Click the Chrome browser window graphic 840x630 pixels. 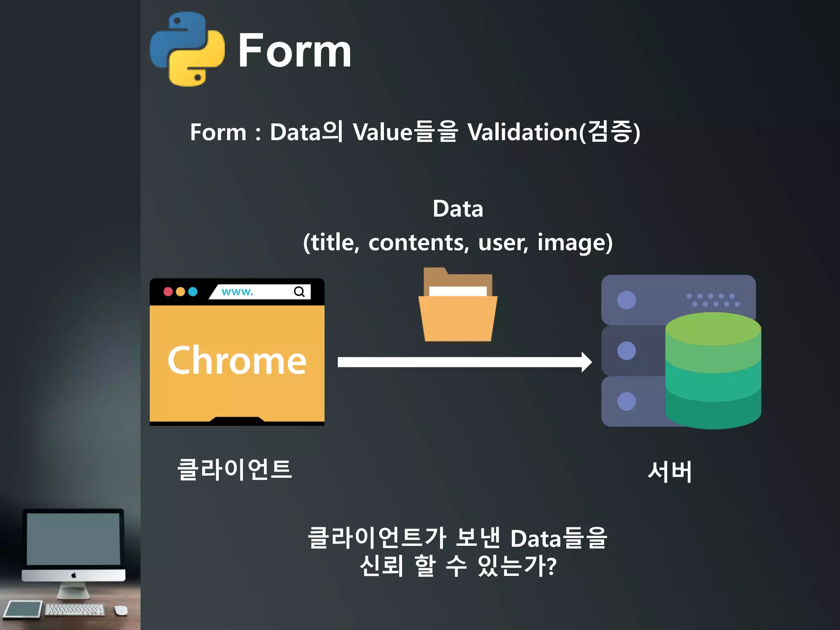click(x=237, y=352)
